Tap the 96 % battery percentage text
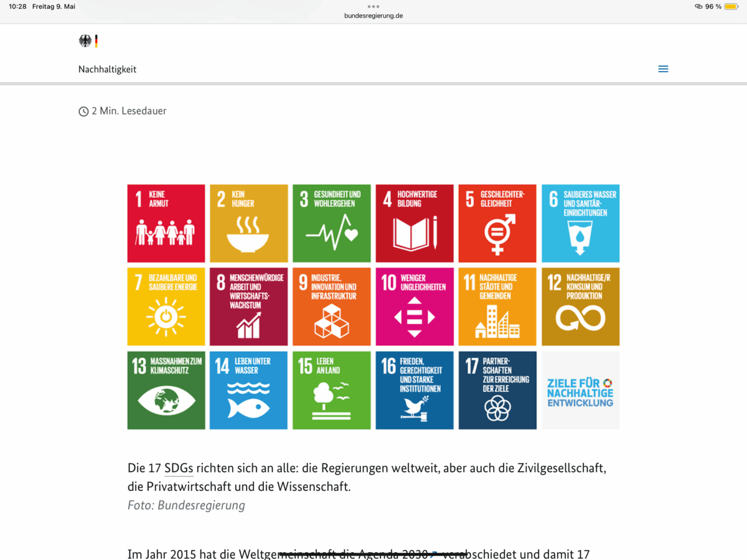 (713, 6)
